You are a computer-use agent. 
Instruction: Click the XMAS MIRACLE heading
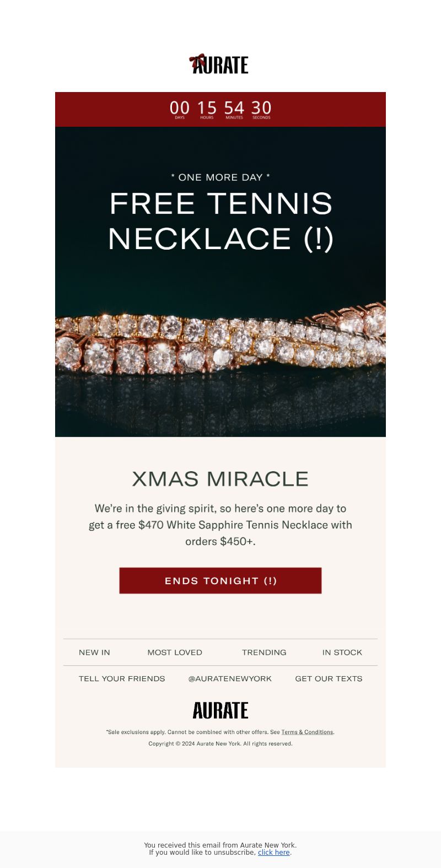pyautogui.click(x=220, y=479)
